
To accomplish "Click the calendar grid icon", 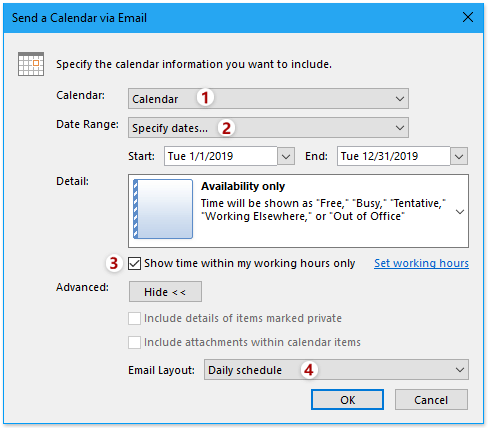I will [31, 64].
